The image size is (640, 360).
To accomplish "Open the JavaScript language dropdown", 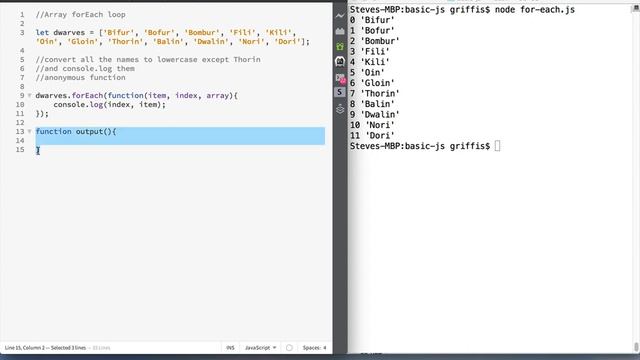I will tap(260, 348).
